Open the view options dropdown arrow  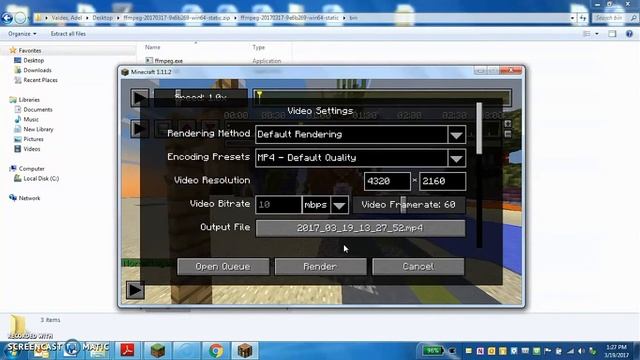click(597, 34)
